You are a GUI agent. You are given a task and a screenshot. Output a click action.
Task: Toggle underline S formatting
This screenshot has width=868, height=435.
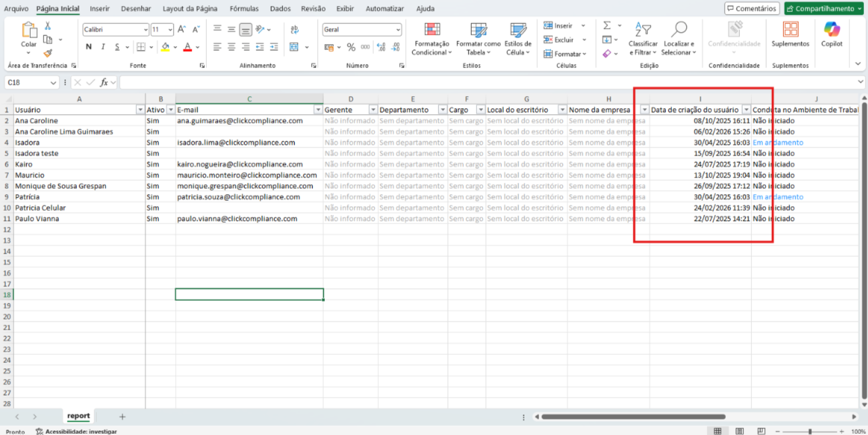coord(117,47)
